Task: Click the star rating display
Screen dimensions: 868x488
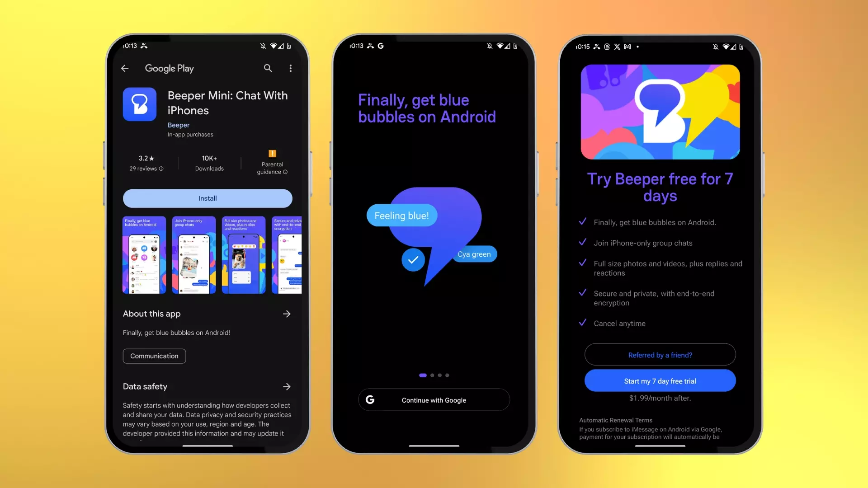Action: tap(146, 159)
